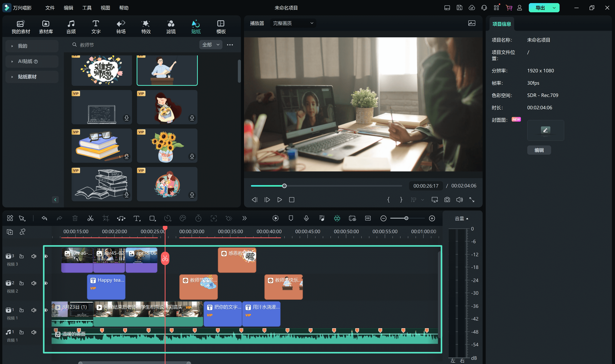Click the marker shield icon
Viewport: 615px width, 364px height.
pyautogui.click(x=291, y=218)
